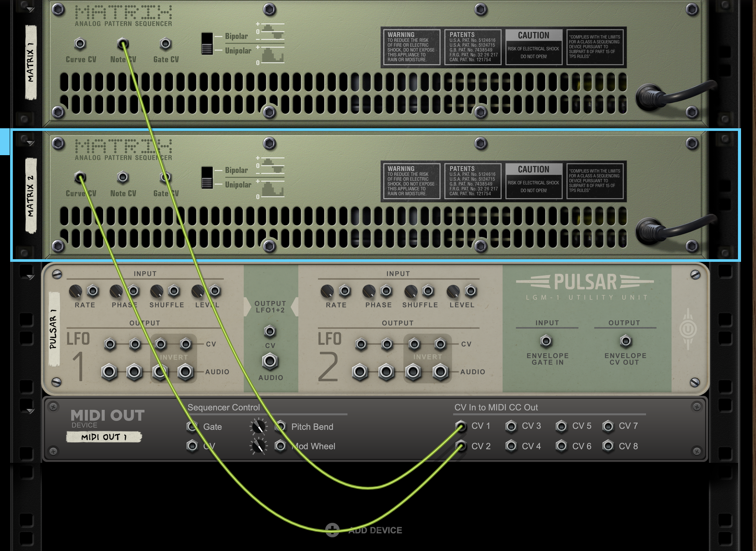Click the Envelope CV Out jack

coord(626,341)
